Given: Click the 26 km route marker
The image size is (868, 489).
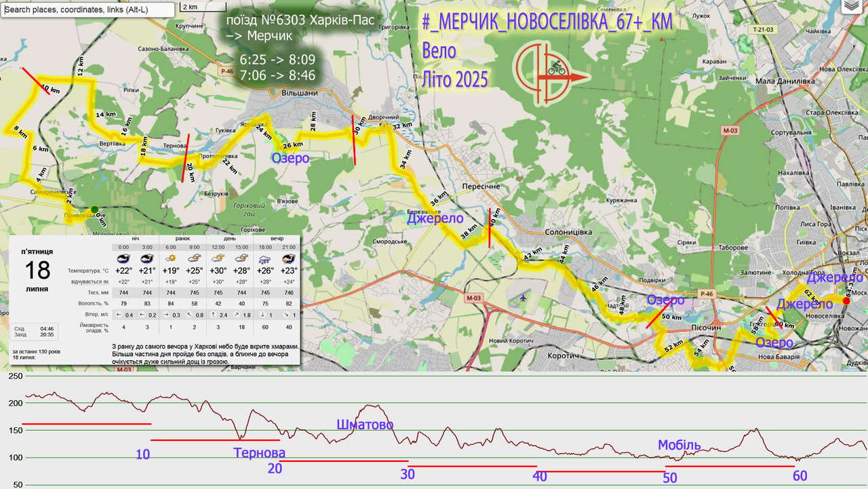Looking at the screenshot, I should (292, 145).
